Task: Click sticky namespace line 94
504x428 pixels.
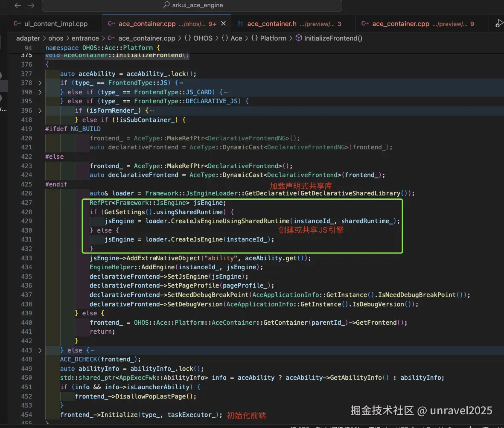Action: 103,47
